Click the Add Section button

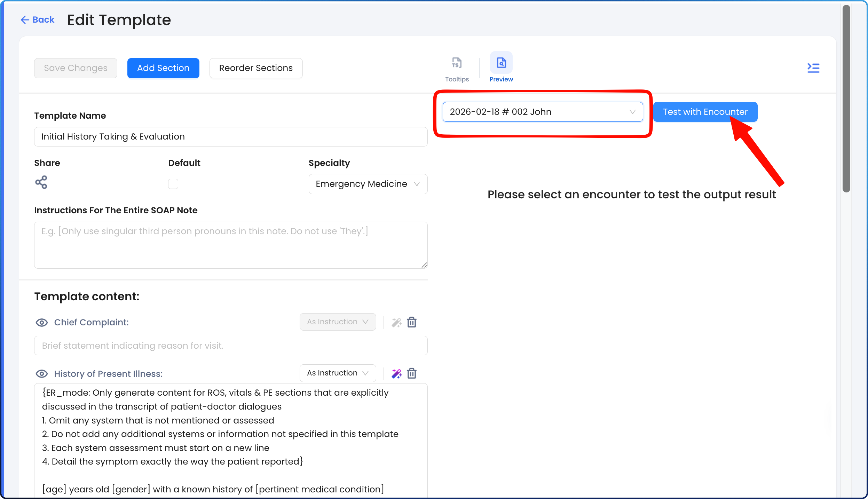coord(163,68)
